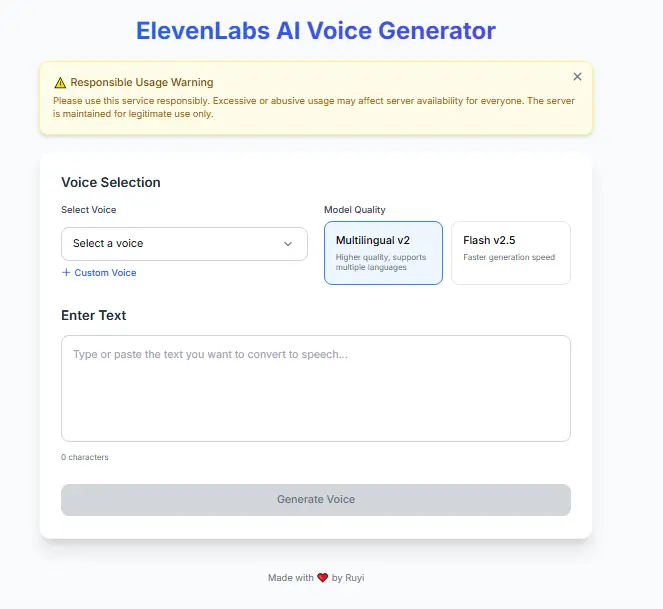Image resolution: width=663 pixels, height=609 pixels.
Task: Click the "Faster generation speed" description text
Action: point(509,257)
